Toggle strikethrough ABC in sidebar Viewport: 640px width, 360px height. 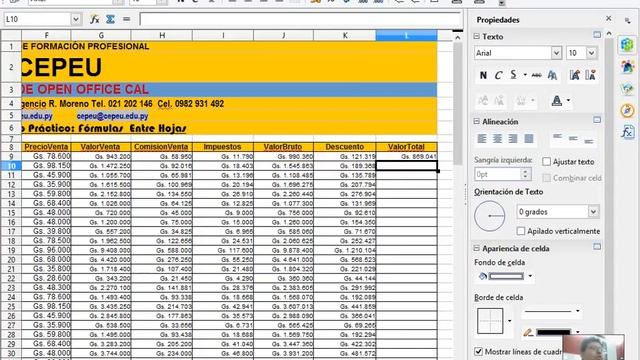click(536, 75)
